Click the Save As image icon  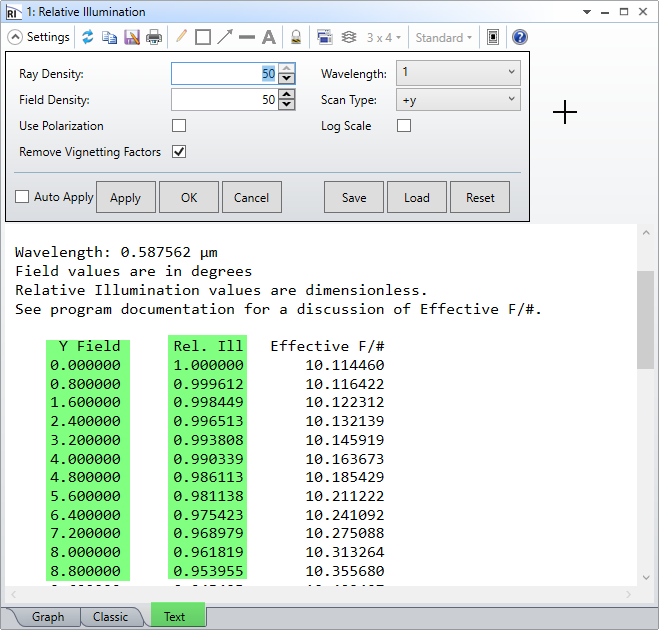click(132, 37)
